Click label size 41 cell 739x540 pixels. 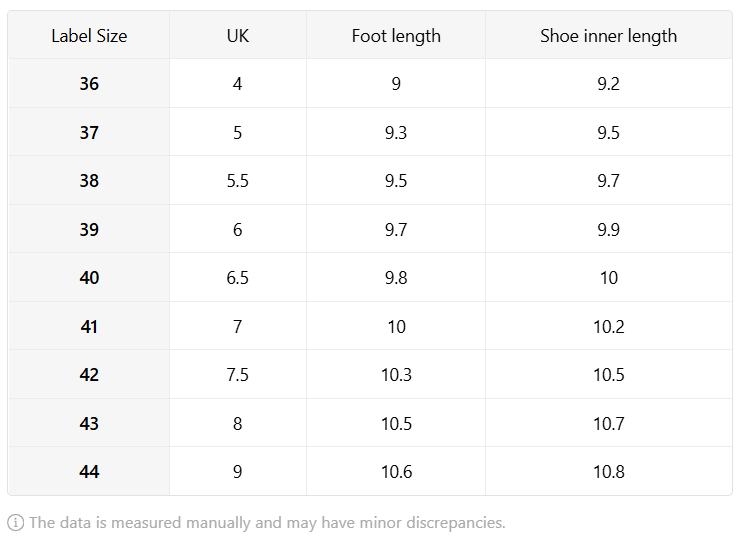(89, 326)
